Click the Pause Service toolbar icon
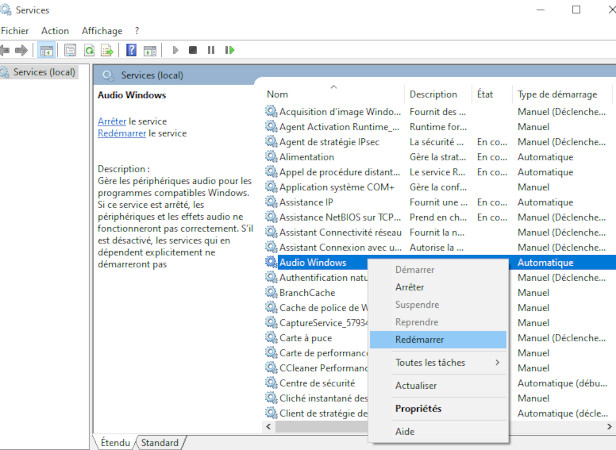616x450 pixels. pyautogui.click(x=211, y=50)
